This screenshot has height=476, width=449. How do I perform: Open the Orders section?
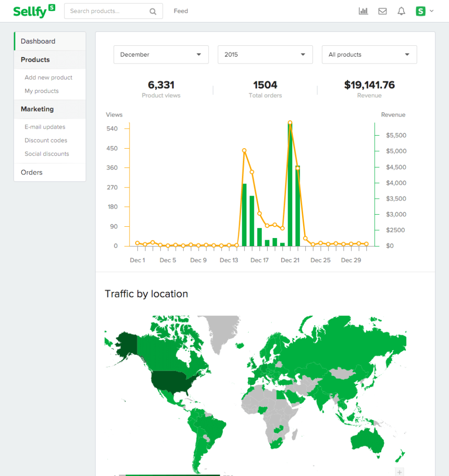[32, 173]
